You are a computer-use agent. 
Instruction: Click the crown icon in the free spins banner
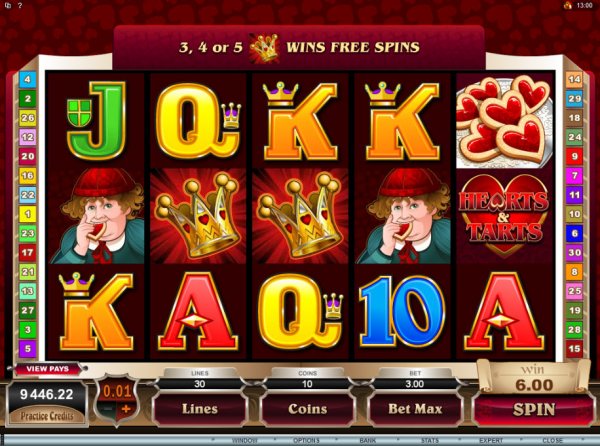(x=264, y=48)
